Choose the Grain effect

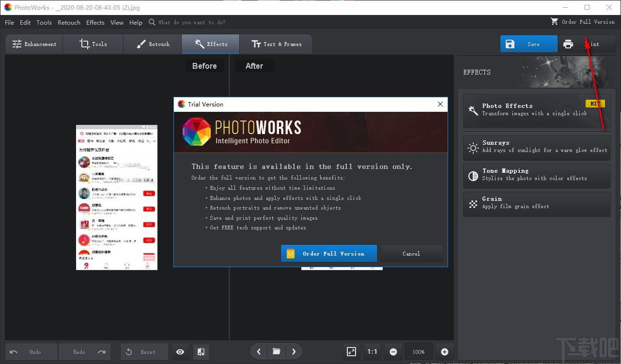pos(537,204)
